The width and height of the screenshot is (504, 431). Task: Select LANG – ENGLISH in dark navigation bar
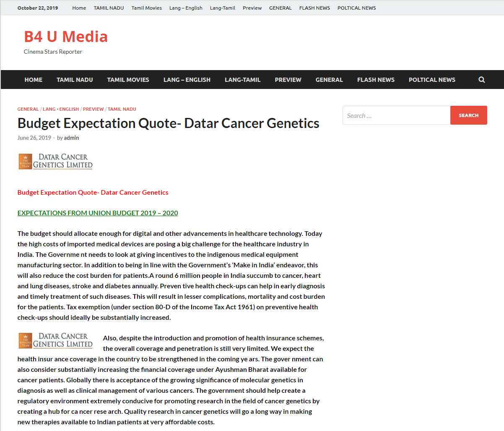coord(187,80)
